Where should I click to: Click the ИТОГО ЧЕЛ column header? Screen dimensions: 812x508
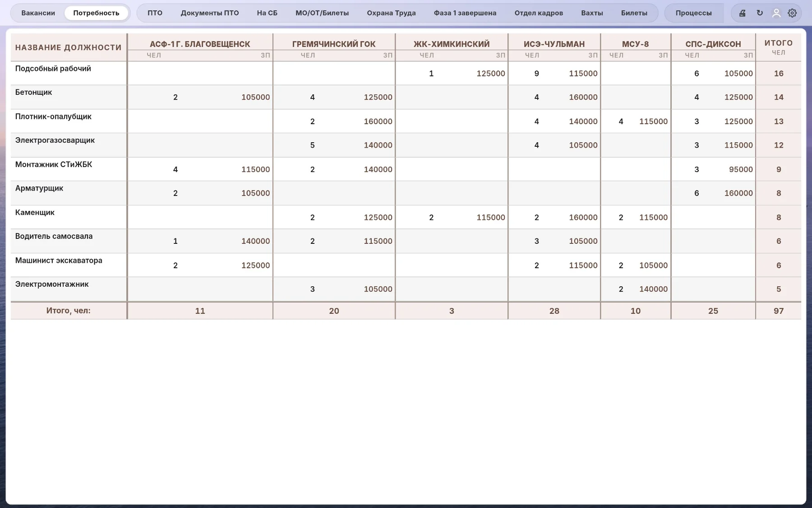click(x=779, y=47)
